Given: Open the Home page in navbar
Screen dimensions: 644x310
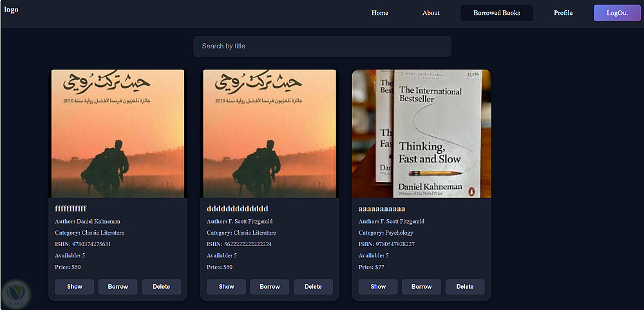Looking at the screenshot, I should coord(379,13).
